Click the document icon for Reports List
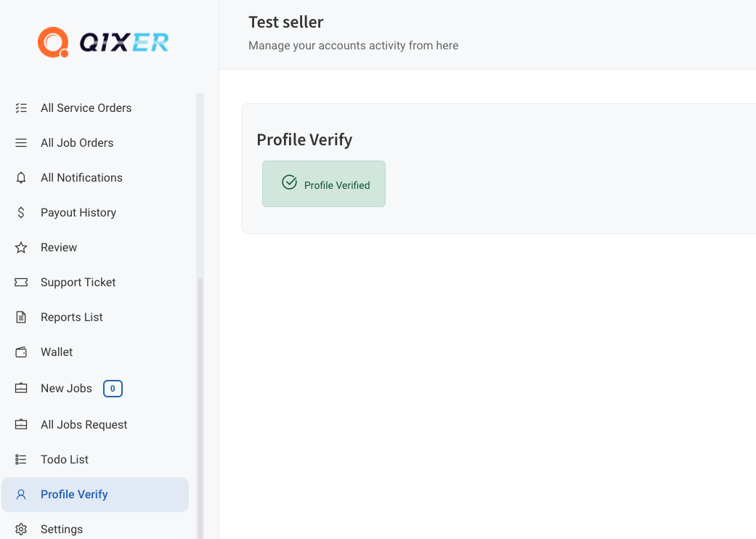This screenshot has width=756, height=539. coord(21,317)
